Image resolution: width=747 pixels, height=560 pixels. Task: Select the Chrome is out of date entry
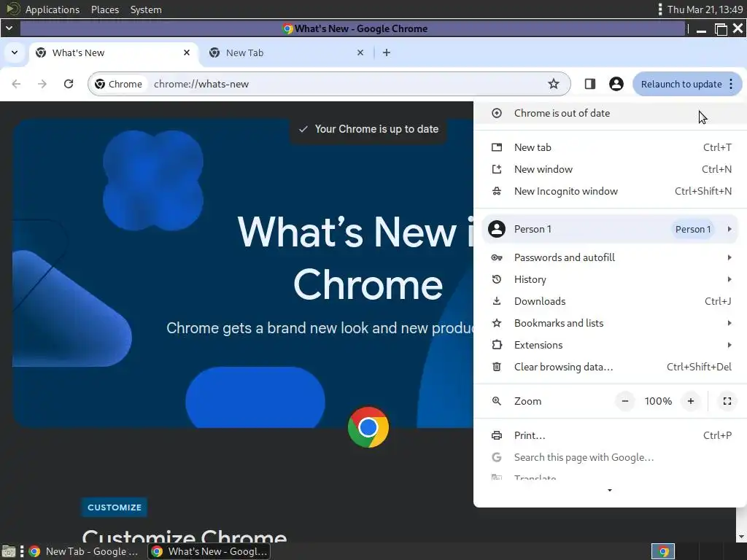pos(610,113)
